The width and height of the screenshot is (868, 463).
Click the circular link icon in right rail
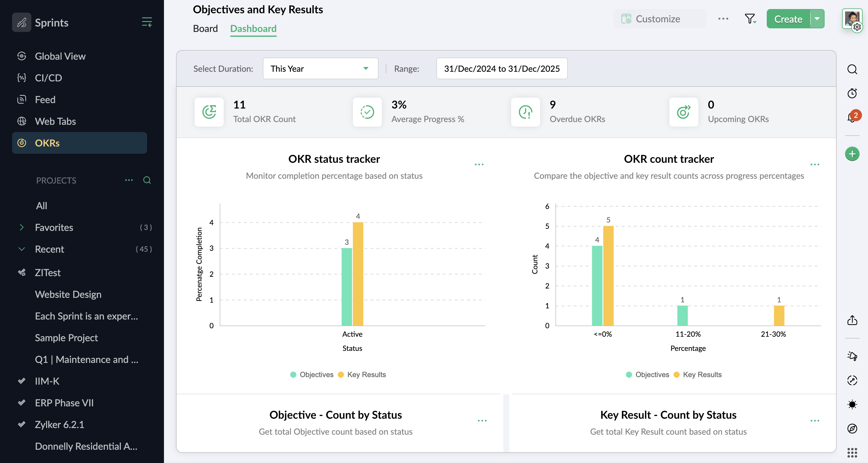coord(852,380)
